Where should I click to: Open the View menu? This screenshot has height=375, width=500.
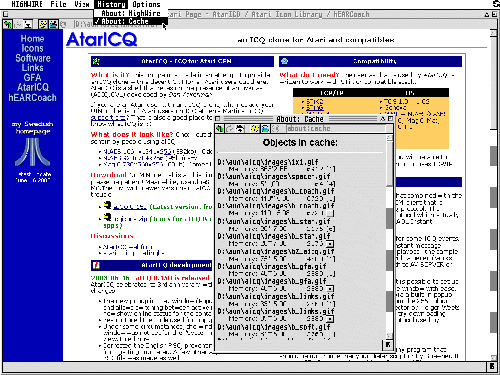82,4
